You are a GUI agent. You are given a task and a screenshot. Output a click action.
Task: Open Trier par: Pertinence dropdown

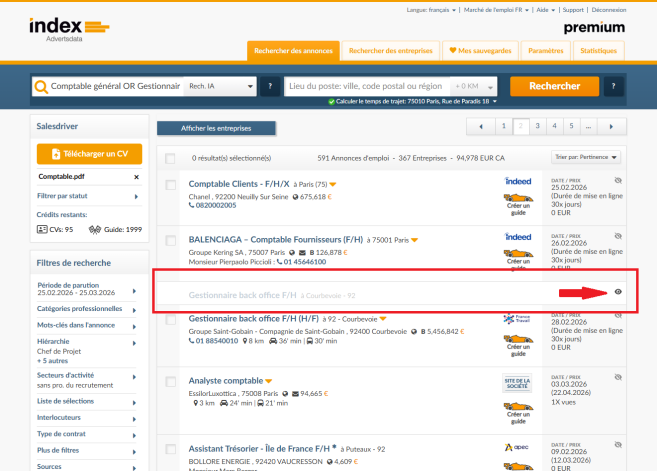pyautogui.click(x=586, y=157)
